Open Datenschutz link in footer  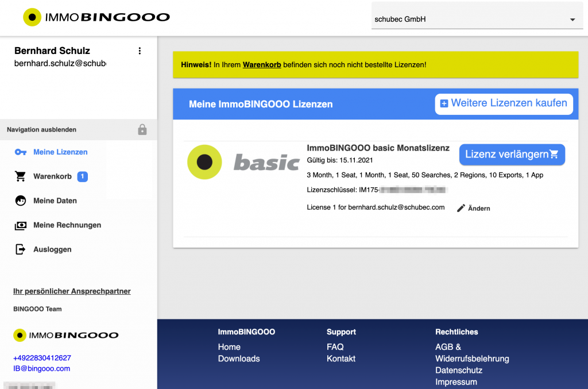point(459,370)
